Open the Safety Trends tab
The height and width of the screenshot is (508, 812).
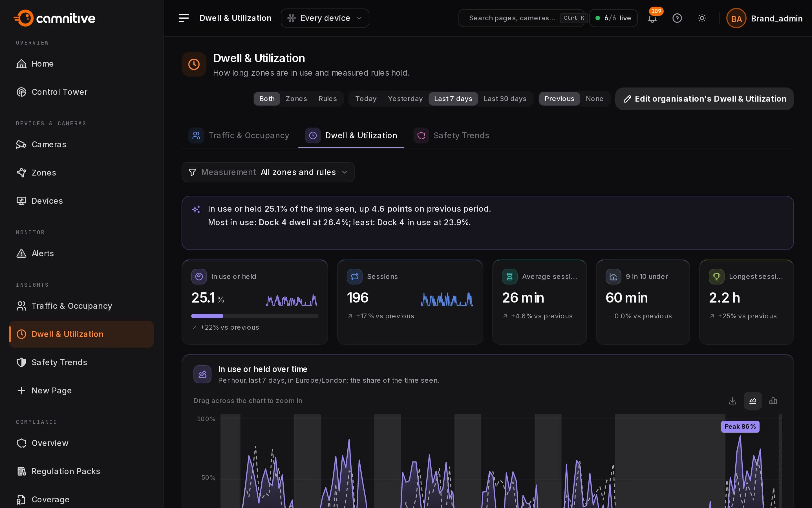coord(451,135)
